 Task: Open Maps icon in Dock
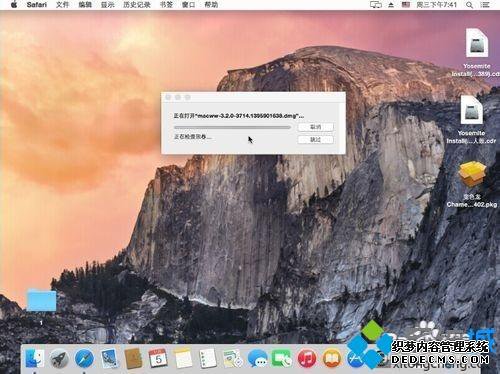[232, 359]
